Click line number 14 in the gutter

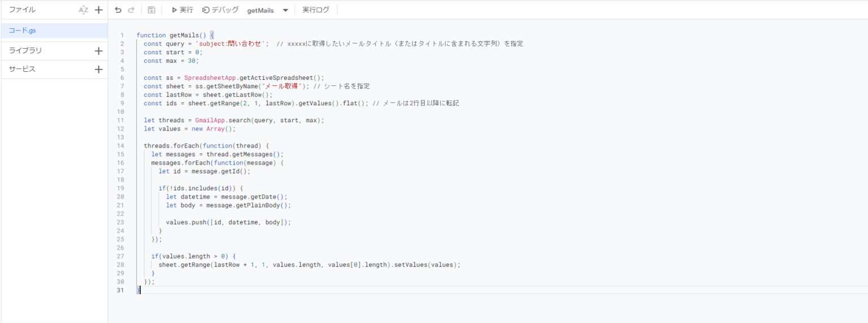pos(120,146)
